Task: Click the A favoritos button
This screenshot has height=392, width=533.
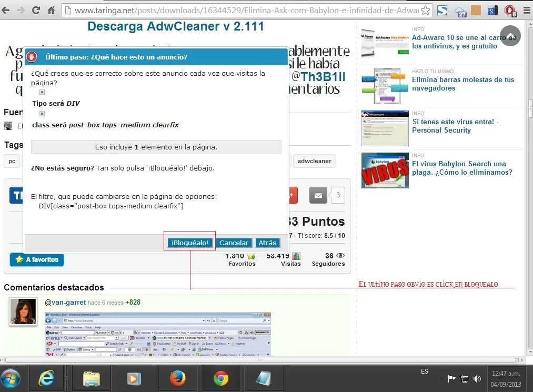Action: coord(37,259)
